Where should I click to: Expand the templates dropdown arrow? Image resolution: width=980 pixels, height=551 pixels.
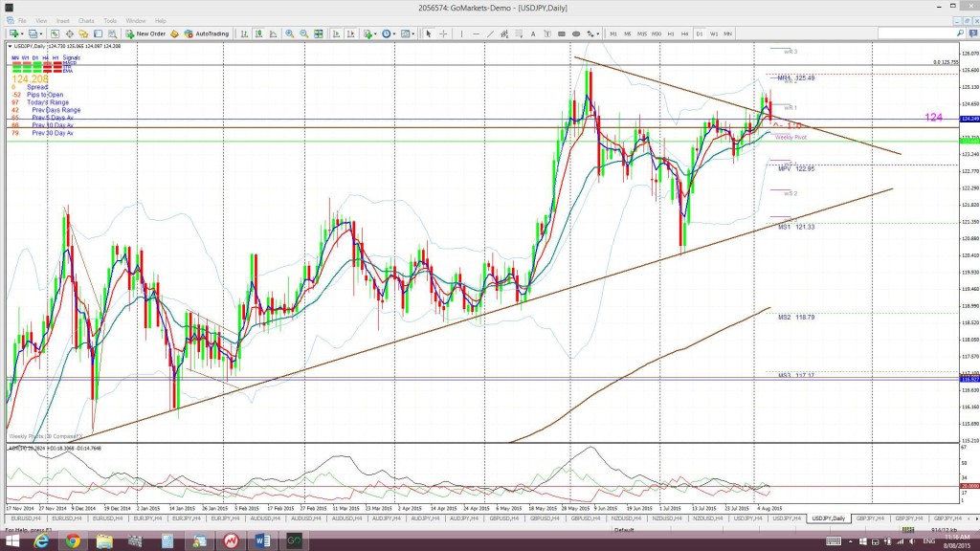413,33
